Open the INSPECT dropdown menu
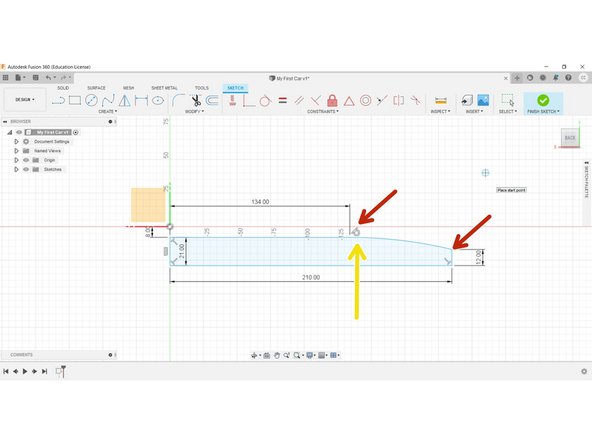 (441, 111)
